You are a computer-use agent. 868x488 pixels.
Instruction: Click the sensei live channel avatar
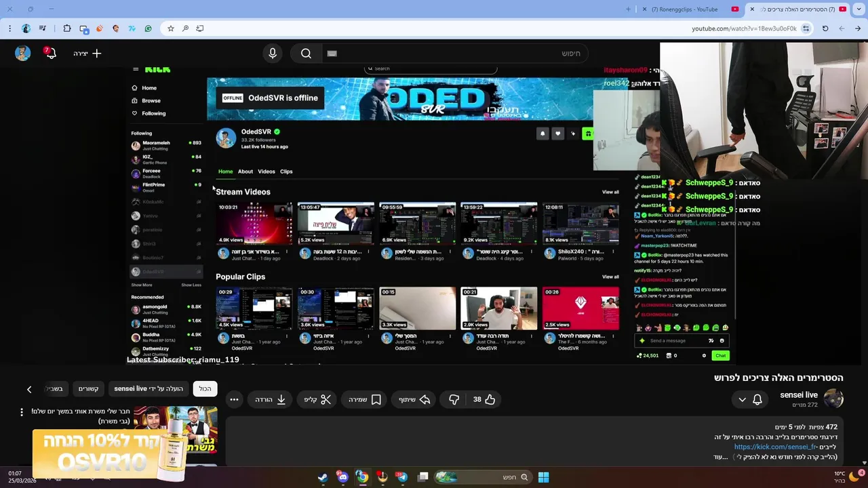tap(833, 399)
